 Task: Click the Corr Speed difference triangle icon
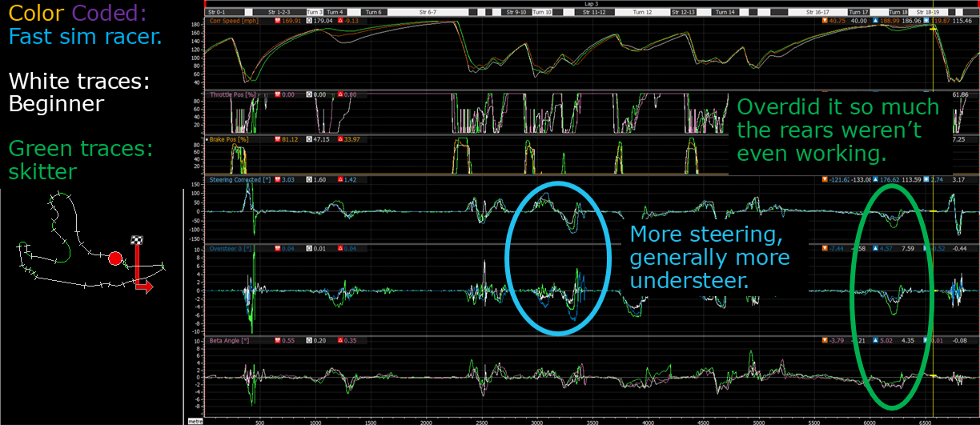pyautogui.click(x=340, y=21)
